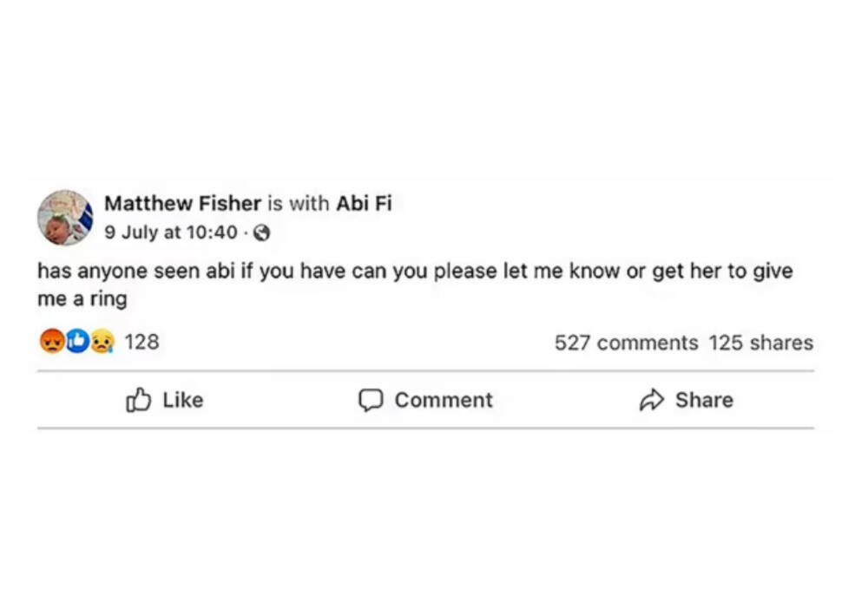Image resolution: width=868 pixels, height=608 pixels.
Task: Open Matthew Fisher's profile name link
Action: click(x=182, y=203)
